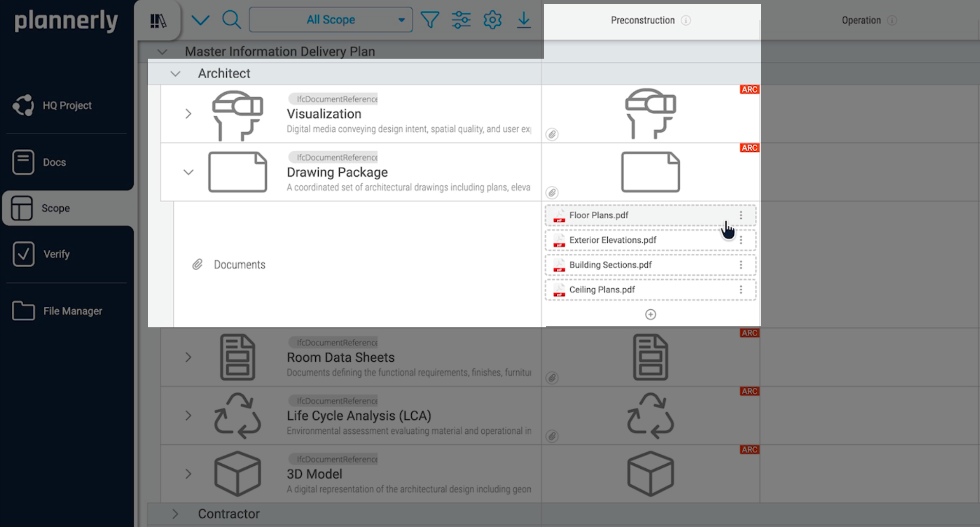This screenshot has height=527, width=980.
Task: Open the sliders adjustment icon
Action: pyautogui.click(x=461, y=20)
